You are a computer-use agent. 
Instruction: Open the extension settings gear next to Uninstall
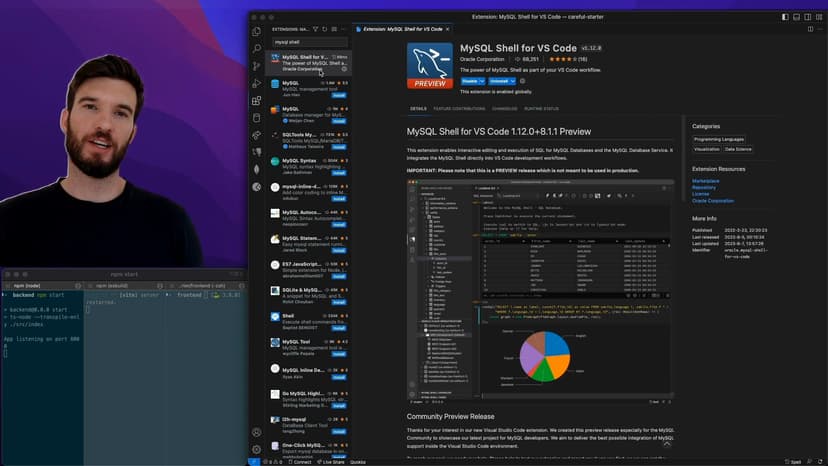coord(524,81)
